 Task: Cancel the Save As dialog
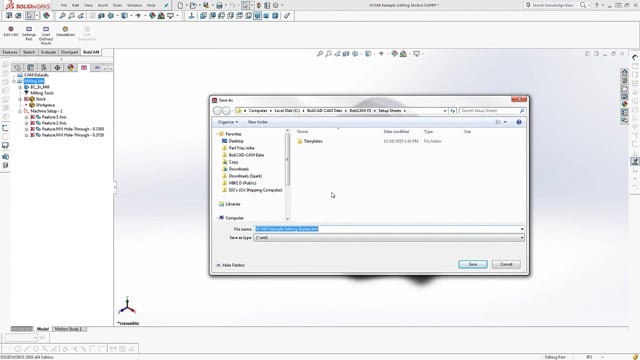tap(506, 264)
